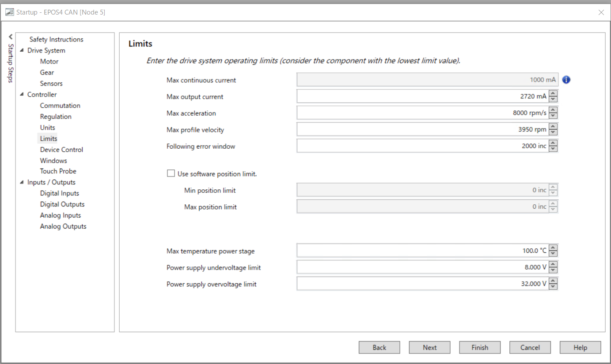Viewport: 611px width, 364px height.
Task: Click the Next button
Action: tap(430, 347)
